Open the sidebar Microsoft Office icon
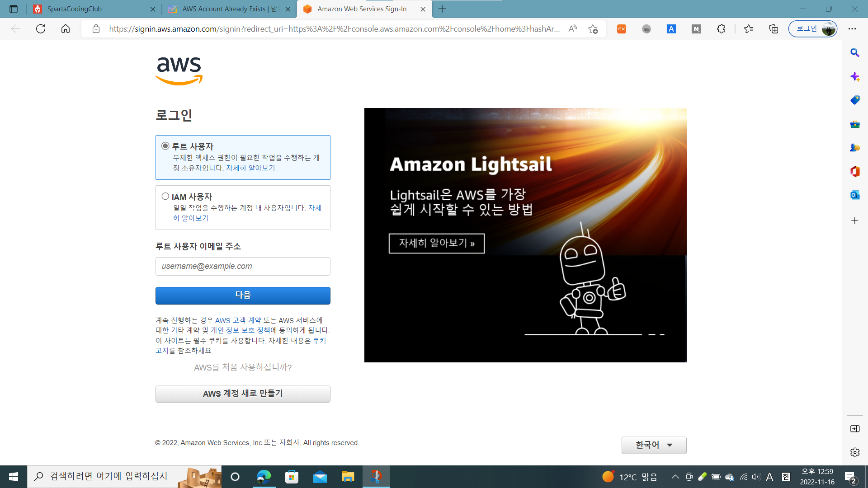This screenshot has height=488, width=868. (855, 171)
